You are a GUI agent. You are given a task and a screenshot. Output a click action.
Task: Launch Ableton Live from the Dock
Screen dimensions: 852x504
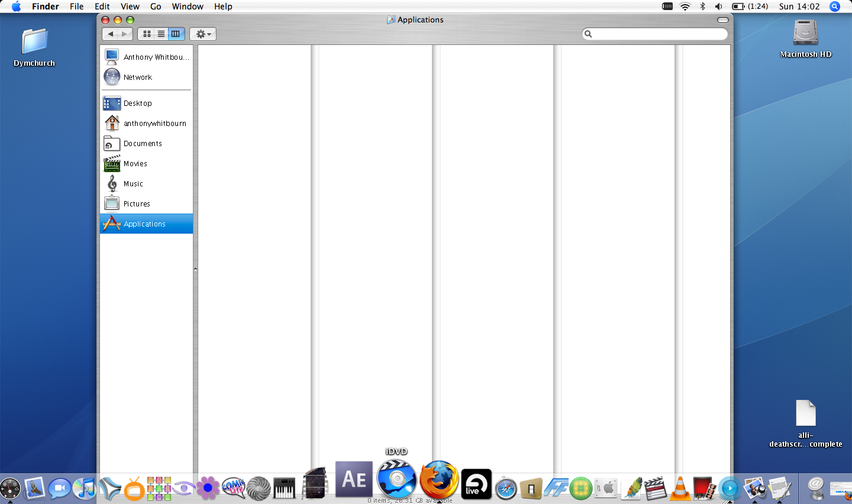(476, 484)
